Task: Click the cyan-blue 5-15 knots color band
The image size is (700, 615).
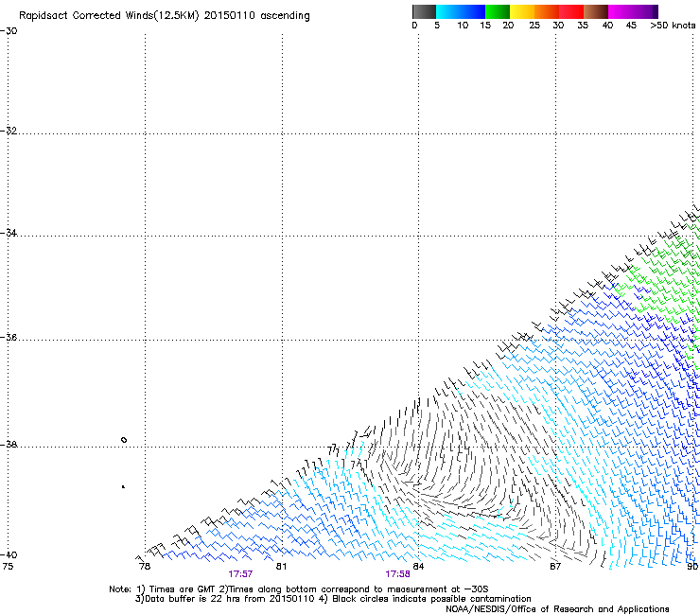Action: [x=461, y=11]
